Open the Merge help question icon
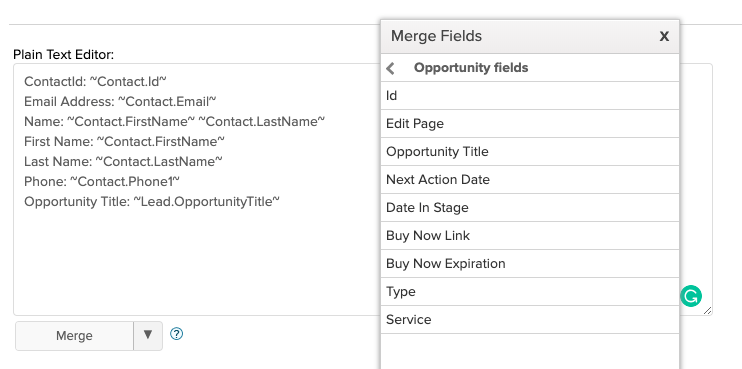The height and width of the screenshot is (369, 742). (177, 334)
